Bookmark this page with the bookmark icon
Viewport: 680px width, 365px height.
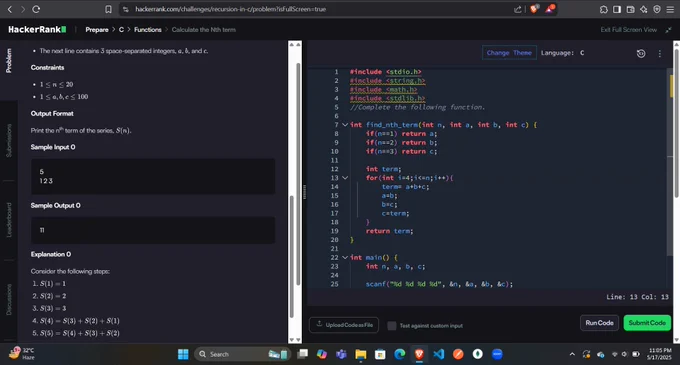coord(108,9)
